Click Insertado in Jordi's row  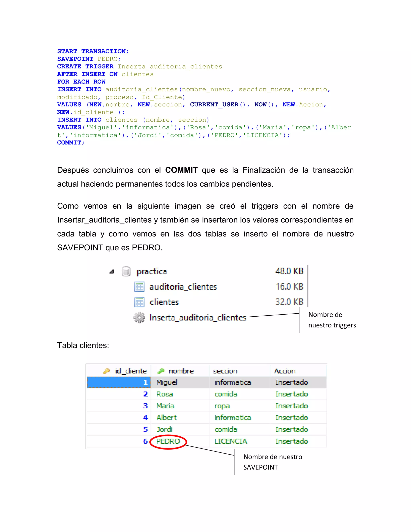tap(298, 429)
